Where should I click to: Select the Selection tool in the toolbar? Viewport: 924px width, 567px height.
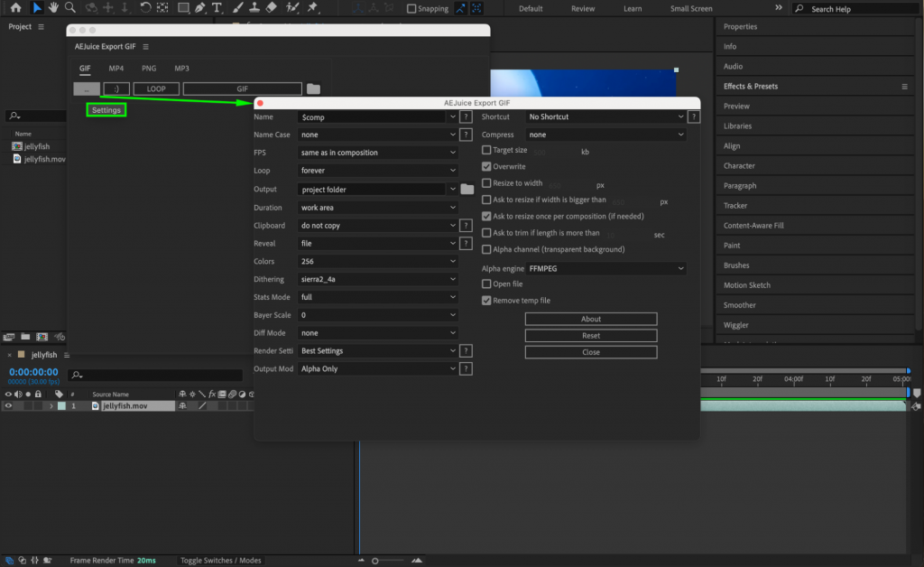click(37, 8)
